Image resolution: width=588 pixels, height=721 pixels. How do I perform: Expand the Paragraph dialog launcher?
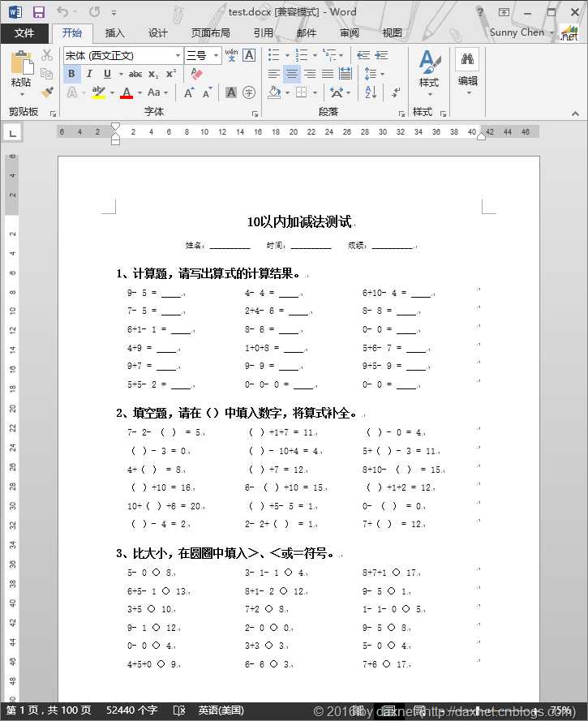click(x=401, y=114)
